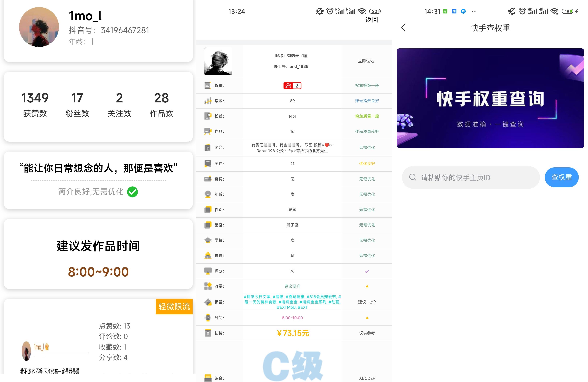This screenshot has width=588, height=382.
Task: Click the 狮子座 value
Action: pyautogui.click(x=292, y=225)
